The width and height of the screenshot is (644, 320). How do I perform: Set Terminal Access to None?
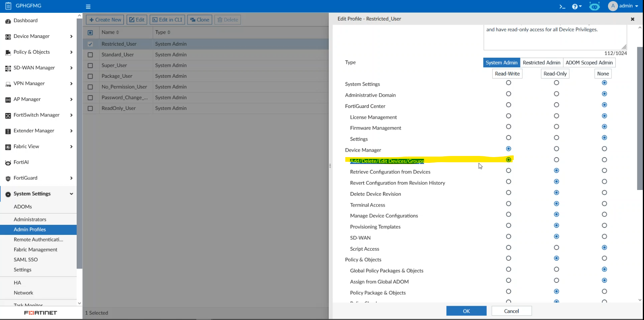[605, 204]
